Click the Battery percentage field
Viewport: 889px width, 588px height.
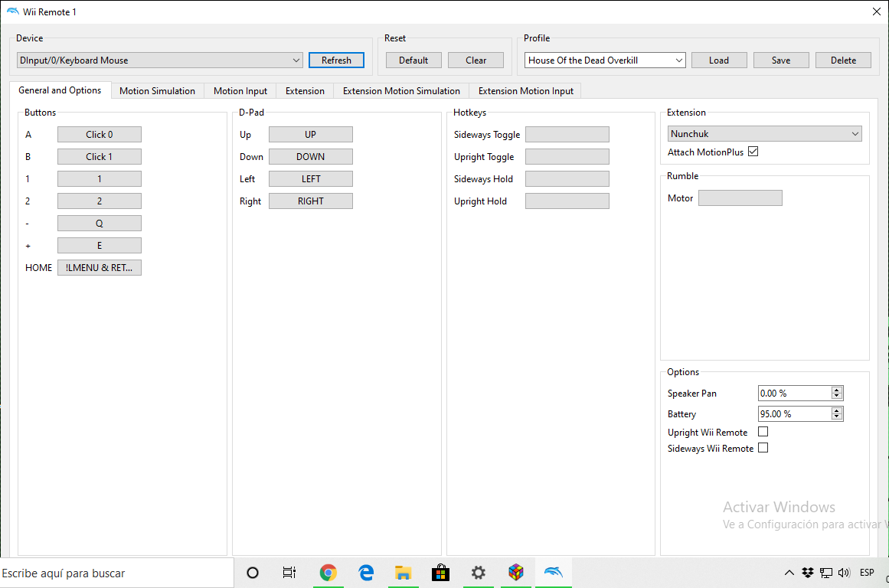click(x=794, y=413)
